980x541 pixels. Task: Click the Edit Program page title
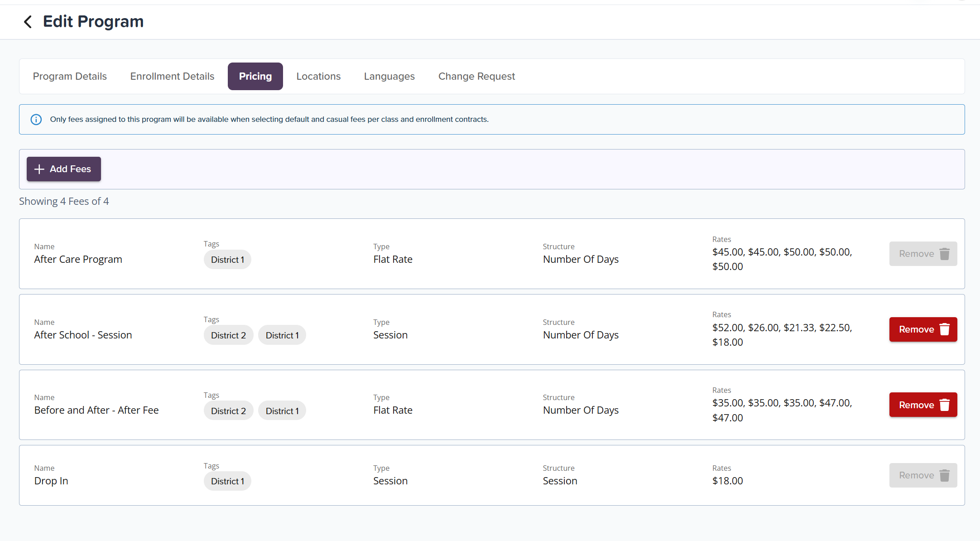93,21
